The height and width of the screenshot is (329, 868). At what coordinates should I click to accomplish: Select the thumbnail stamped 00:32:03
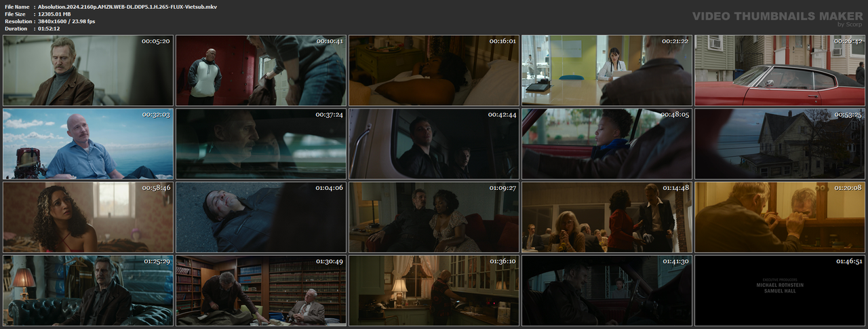pyautogui.click(x=87, y=144)
